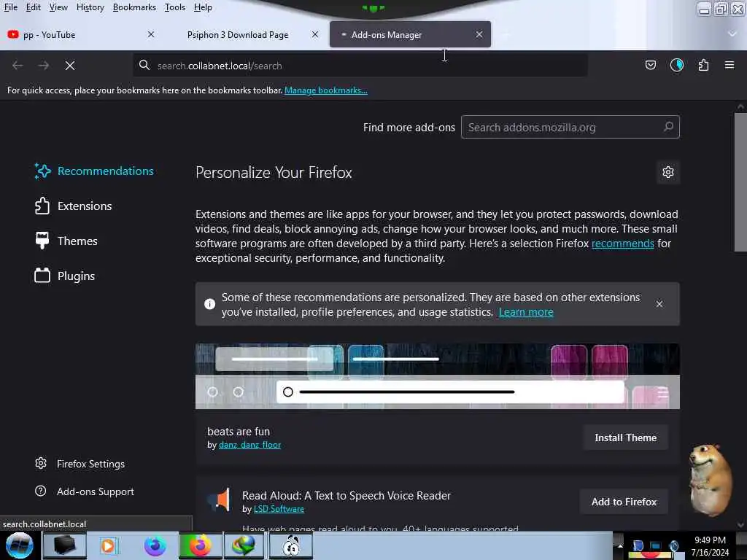747x560 pixels.
Task: Open the File menu
Action: click(x=10, y=7)
